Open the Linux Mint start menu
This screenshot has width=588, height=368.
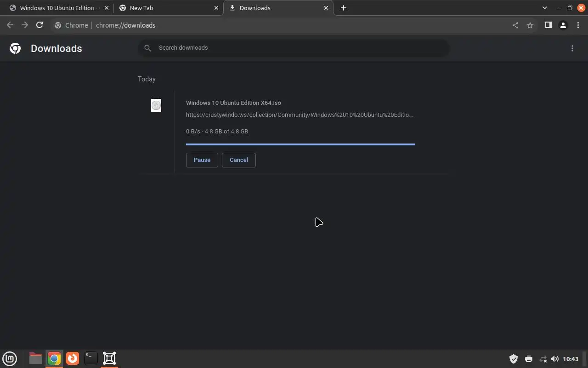click(x=10, y=358)
